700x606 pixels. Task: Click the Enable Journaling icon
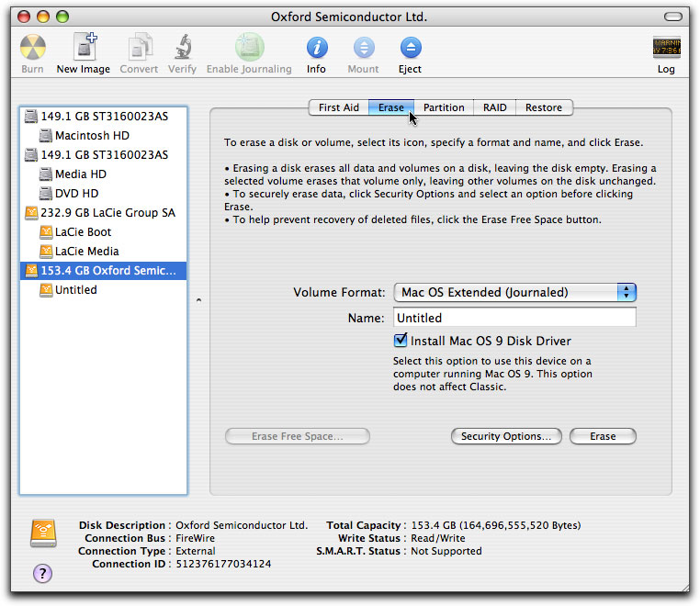(x=250, y=47)
